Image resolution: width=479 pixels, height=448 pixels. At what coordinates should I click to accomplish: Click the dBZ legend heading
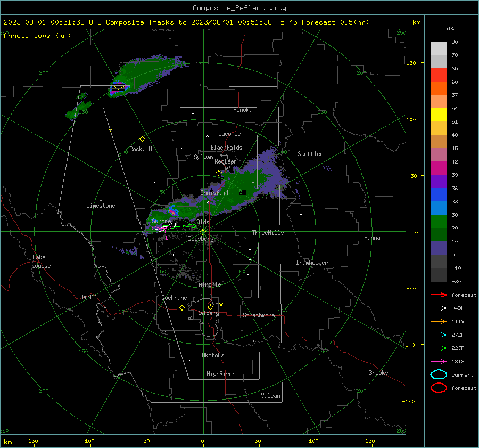pyautogui.click(x=451, y=28)
